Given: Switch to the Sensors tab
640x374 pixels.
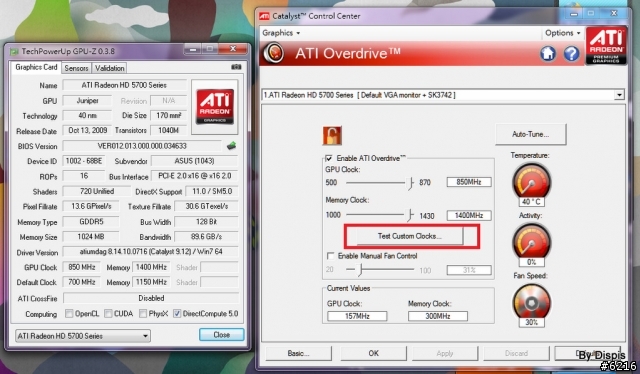Looking at the screenshot, I should pos(76,68).
